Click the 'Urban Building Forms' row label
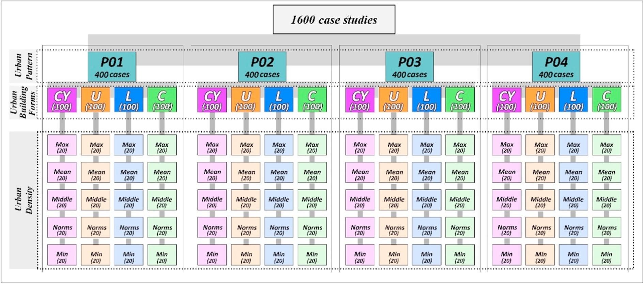This screenshot has height=284, width=644. (x=23, y=102)
